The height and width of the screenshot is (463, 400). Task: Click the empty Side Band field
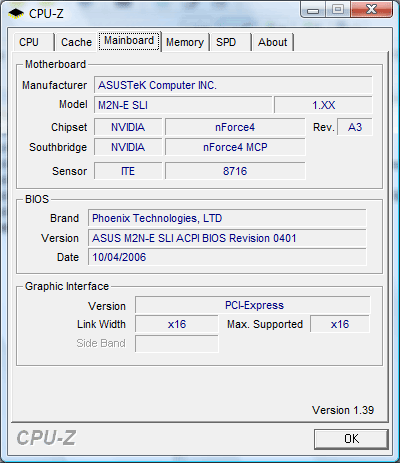[177, 344]
